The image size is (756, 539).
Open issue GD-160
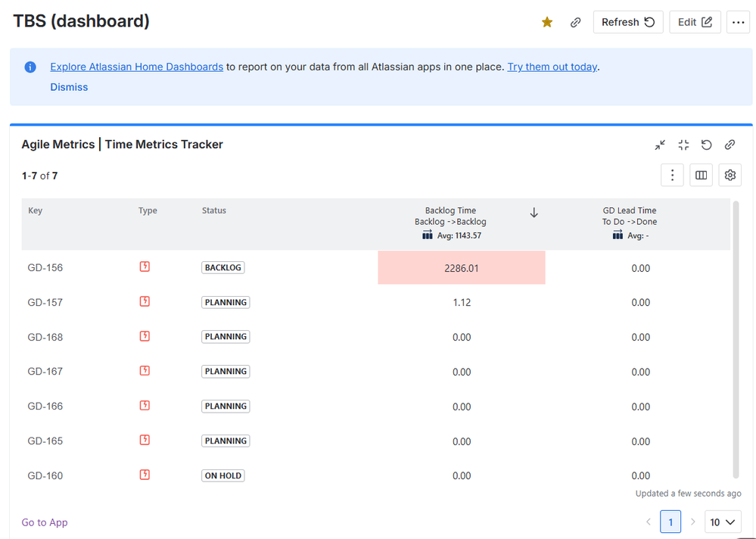click(45, 476)
